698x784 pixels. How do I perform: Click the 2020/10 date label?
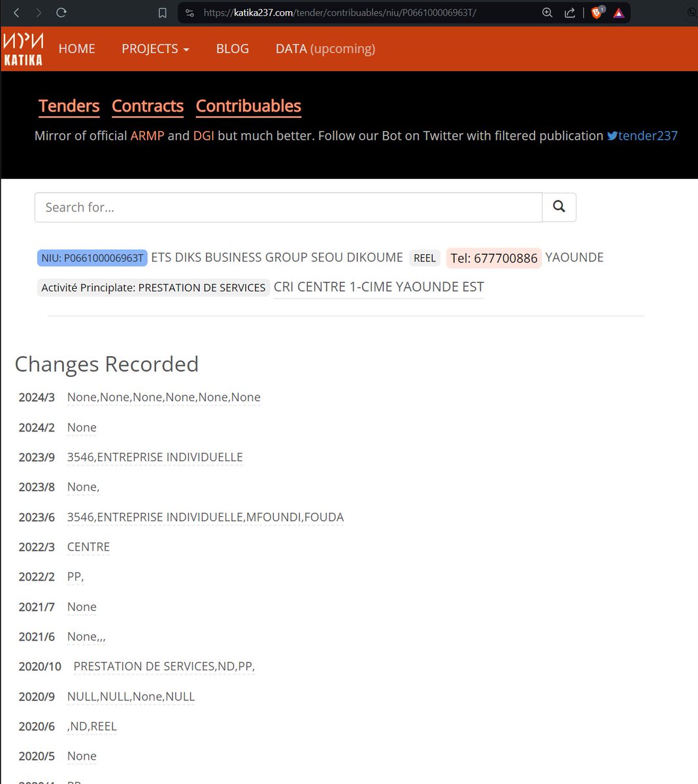tap(40, 666)
